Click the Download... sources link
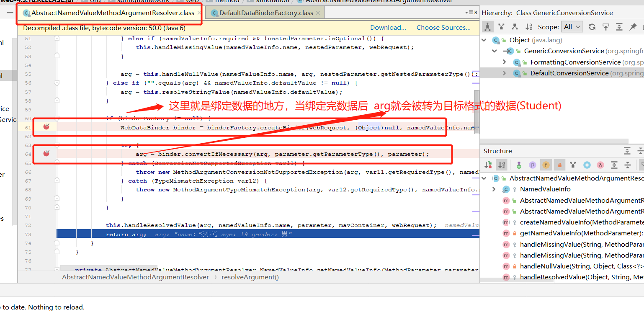Viewport: 644px width, 312px height. click(388, 28)
